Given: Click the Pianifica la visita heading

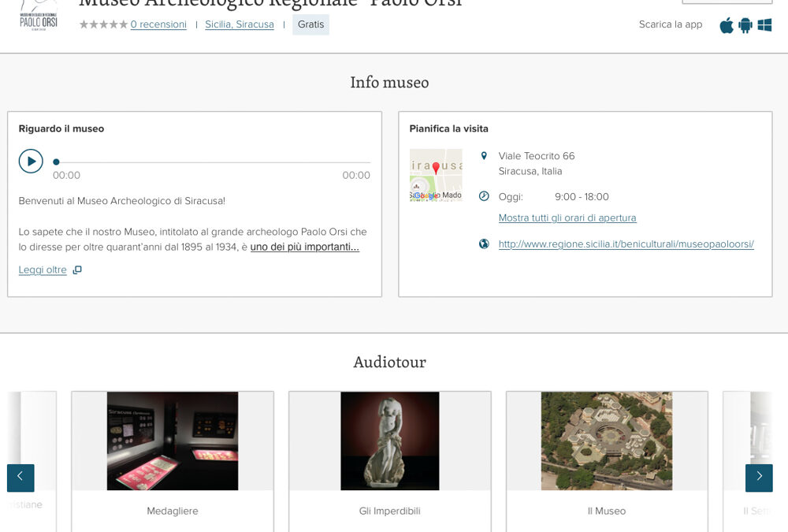Looking at the screenshot, I should pos(449,128).
